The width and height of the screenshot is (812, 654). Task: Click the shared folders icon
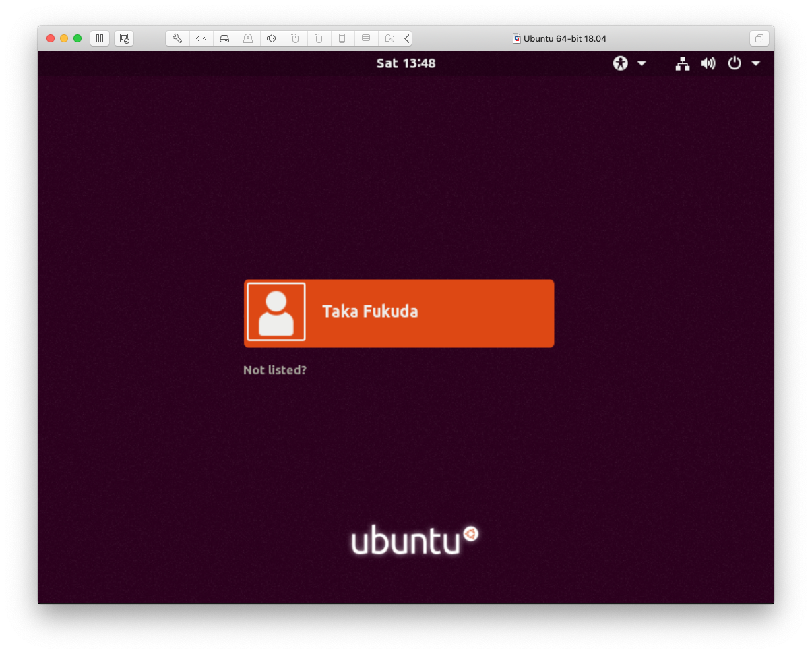pyautogui.click(x=389, y=38)
